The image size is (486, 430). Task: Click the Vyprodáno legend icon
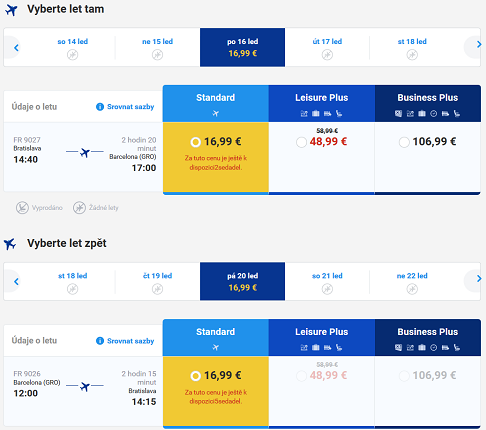point(22,208)
